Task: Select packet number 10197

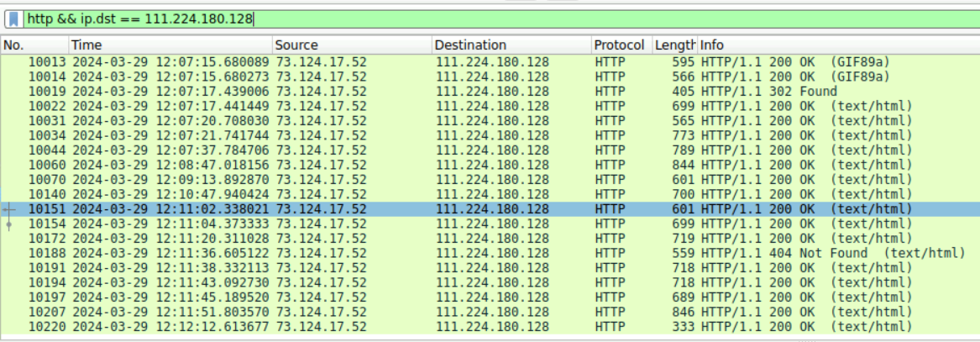Action: (490, 297)
